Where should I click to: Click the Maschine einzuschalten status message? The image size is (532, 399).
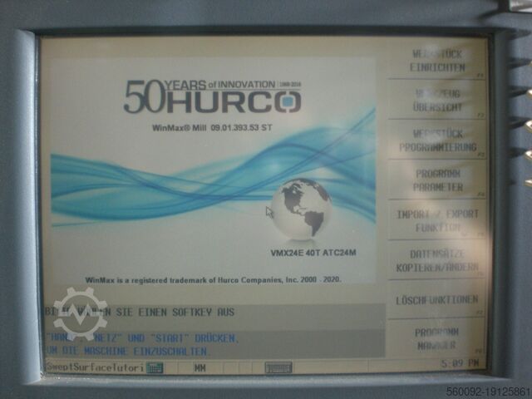click(x=133, y=351)
